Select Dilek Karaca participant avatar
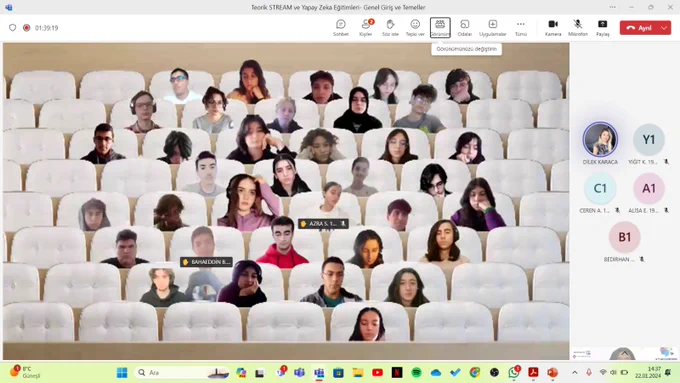The height and width of the screenshot is (383, 680). click(x=600, y=139)
